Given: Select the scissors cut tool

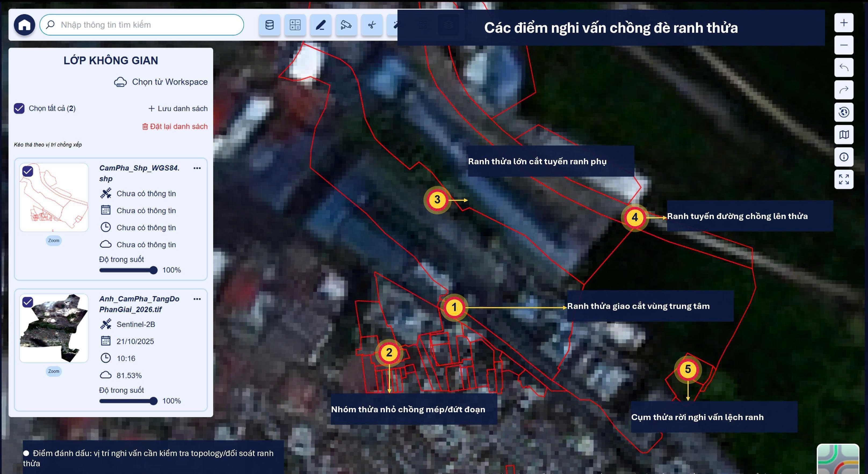Looking at the screenshot, I should pos(372,25).
